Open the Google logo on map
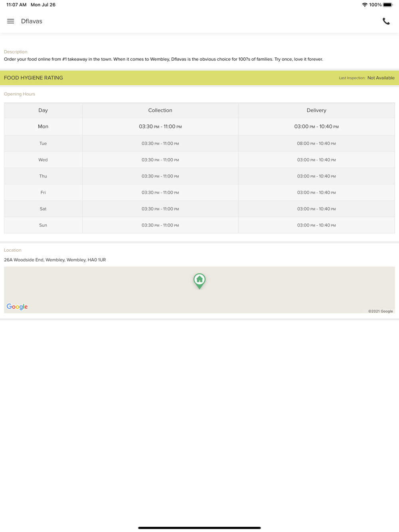Image resolution: width=399 pixels, height=532 pixels. click(x=17, y=307)
